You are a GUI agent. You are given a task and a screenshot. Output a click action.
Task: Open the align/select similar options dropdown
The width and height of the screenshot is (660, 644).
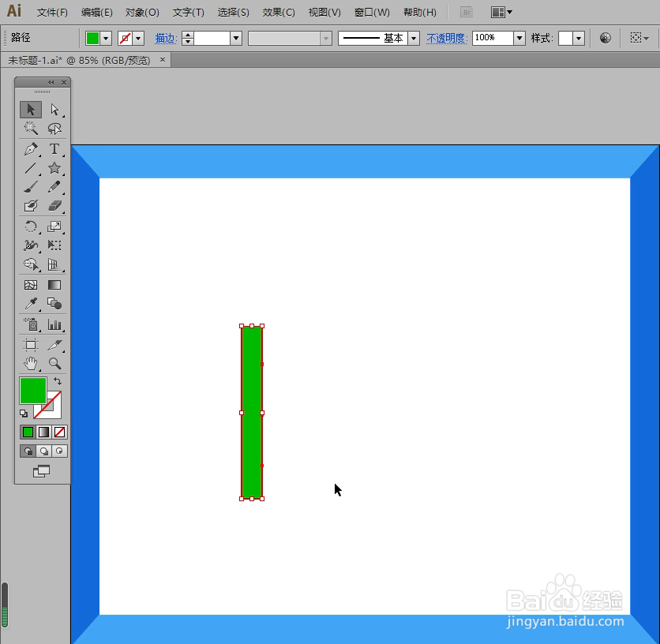(639, 39)
